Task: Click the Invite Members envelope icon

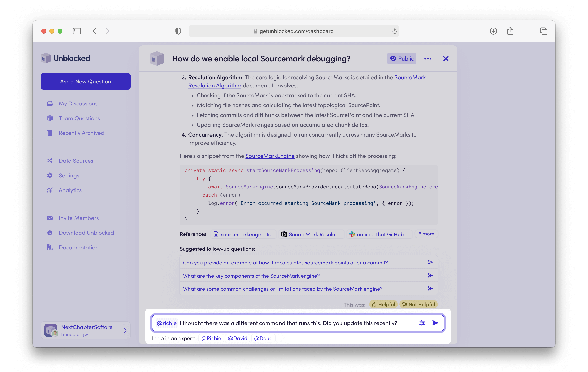Action: (50, 218)
